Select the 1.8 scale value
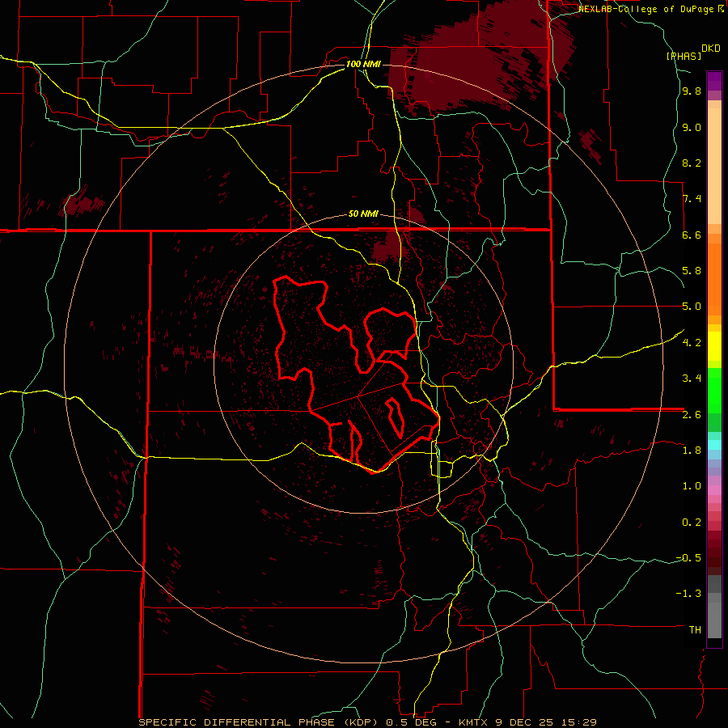 point(692,451)
